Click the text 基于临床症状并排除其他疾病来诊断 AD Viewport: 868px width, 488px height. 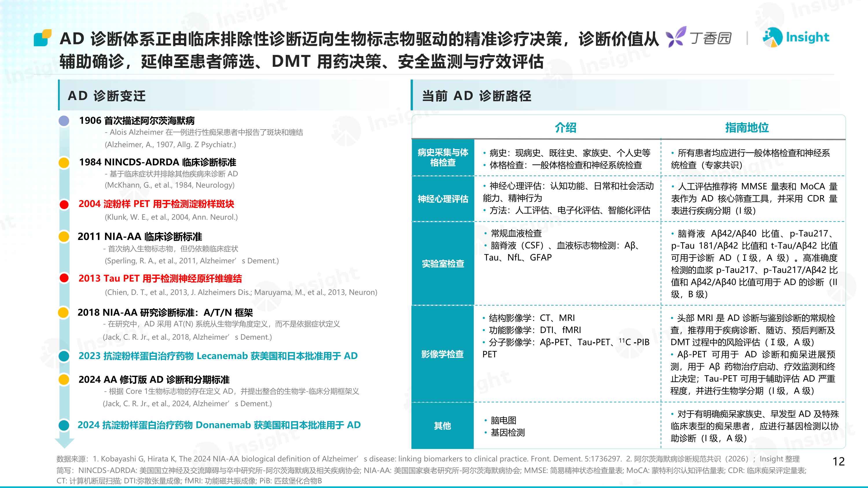coord(171,174)
